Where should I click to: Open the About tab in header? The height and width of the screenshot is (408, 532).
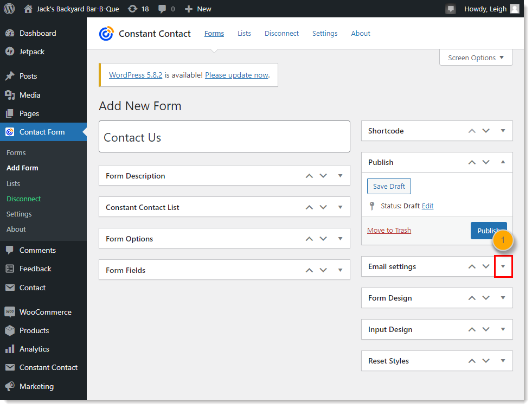361,33
